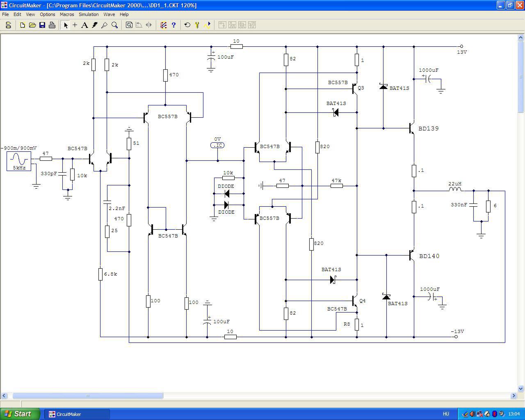Click the Run Simulation wave icon
Image resolution: width=525 pixels, height=420 pixels.
[x=207, y=25]
